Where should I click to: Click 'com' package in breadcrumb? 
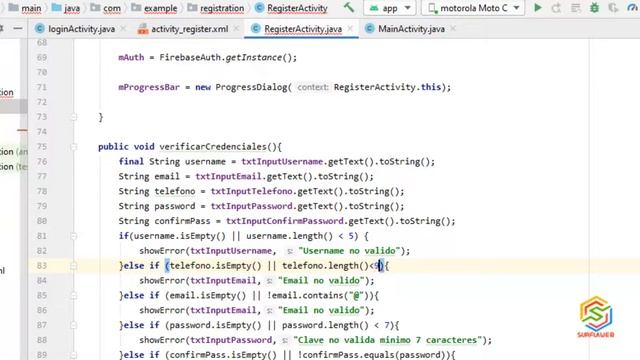[106, 8]
